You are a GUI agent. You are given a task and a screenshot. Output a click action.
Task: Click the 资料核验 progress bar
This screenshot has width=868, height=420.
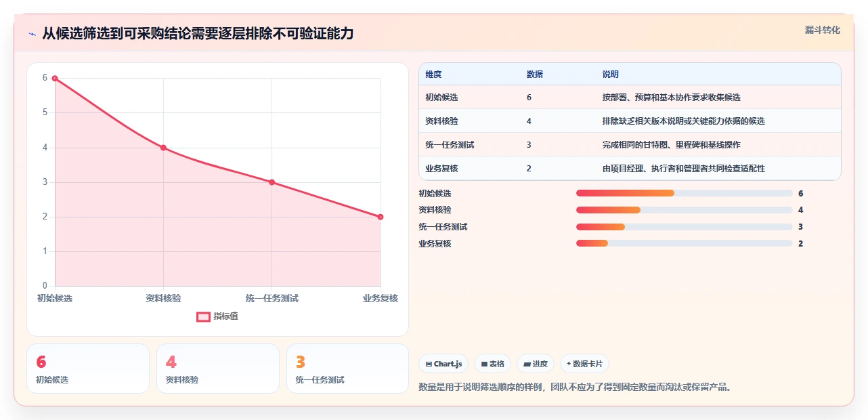tap(684, 210)
